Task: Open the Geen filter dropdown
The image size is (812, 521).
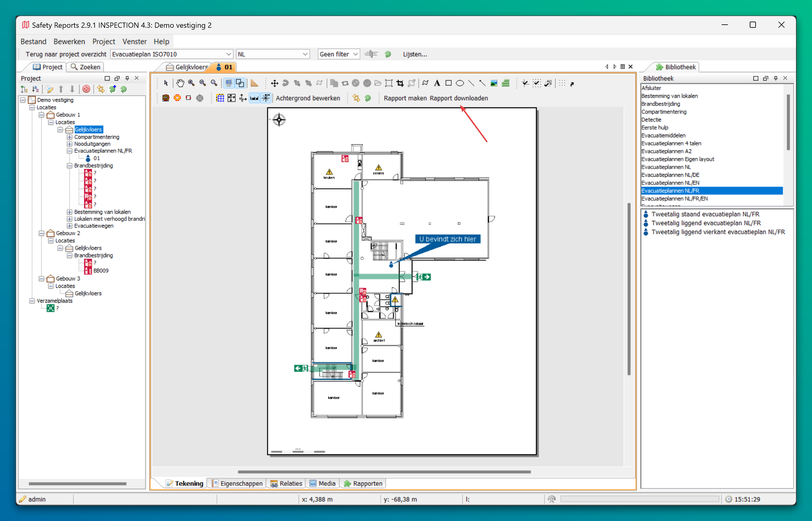Action: tap(355, 54)
